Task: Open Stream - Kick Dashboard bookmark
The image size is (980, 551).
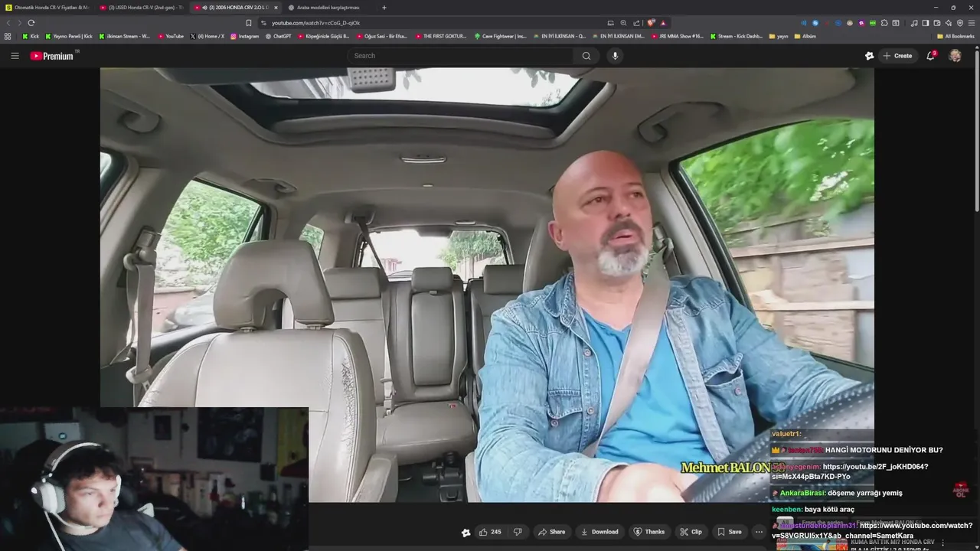Action: pyautogui.click(x=737, y=36)
